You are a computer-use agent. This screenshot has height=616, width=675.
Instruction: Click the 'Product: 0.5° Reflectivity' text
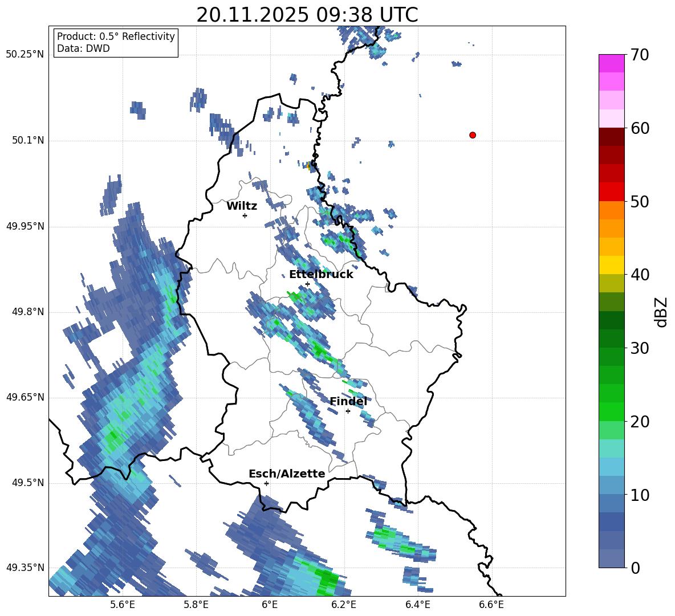(116, 36)
